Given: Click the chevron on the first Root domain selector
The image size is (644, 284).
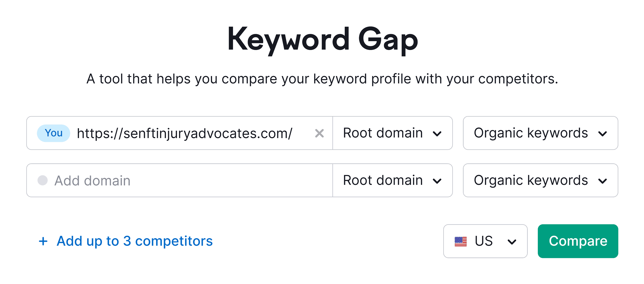Looking at the screenshot, I should point(437,133).
